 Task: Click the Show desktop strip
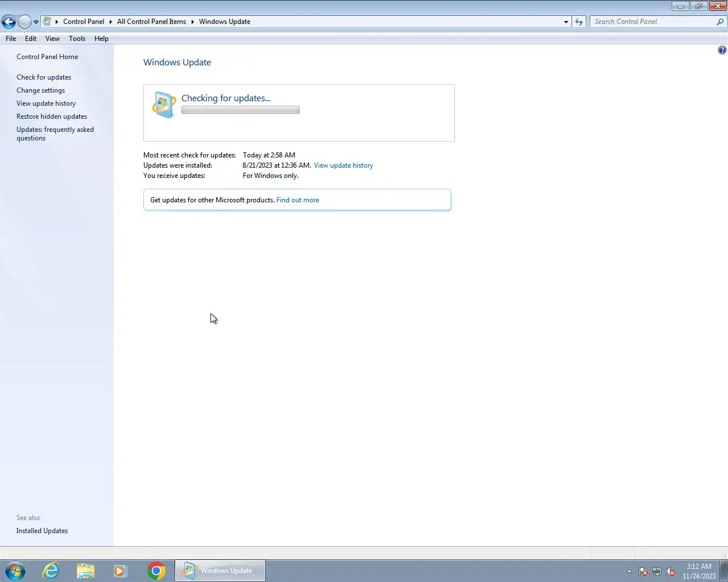[724, 571]
